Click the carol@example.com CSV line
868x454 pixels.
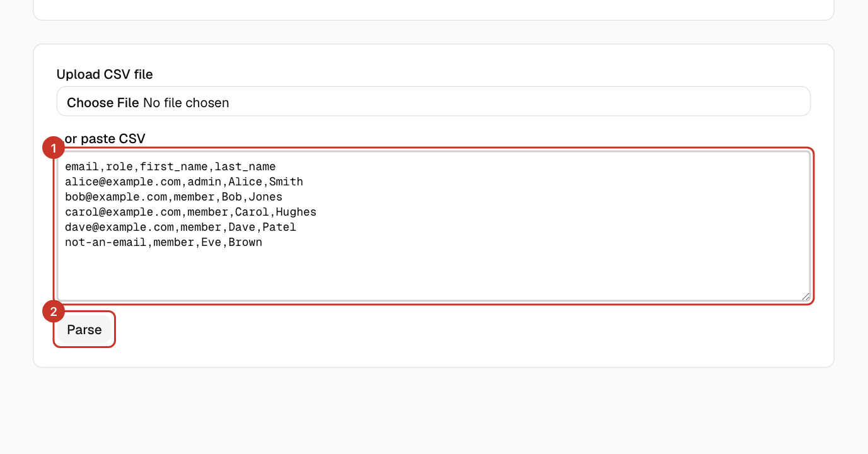[190, 212]
